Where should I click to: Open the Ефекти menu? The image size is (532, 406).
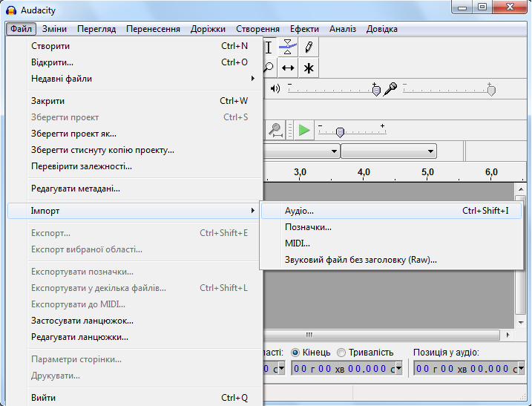[x=304, y=29]
